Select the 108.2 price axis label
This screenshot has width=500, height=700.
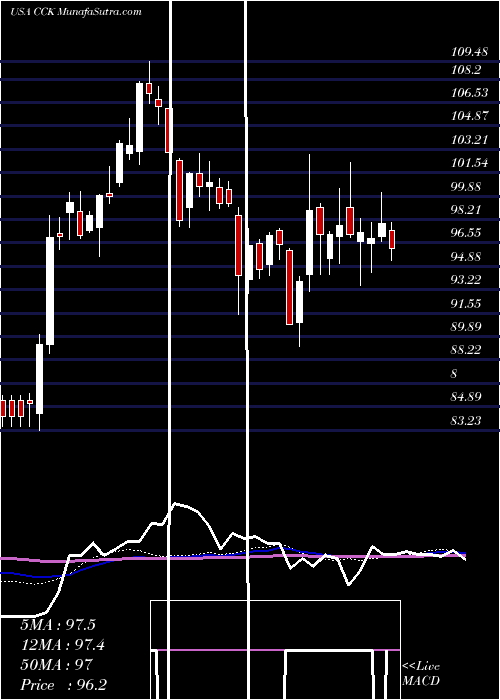click(464, 70)
